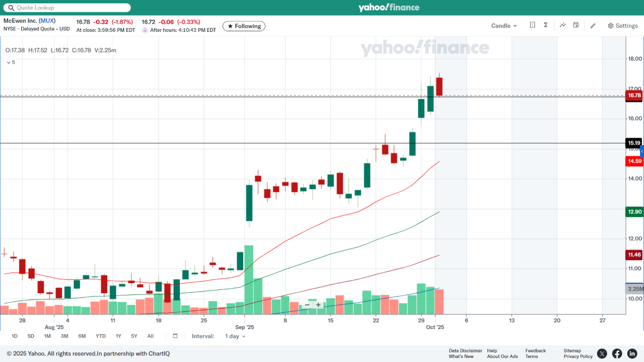
Task: Open the Terms footer link
Action: pyautogui.click(x=532, y=356)
